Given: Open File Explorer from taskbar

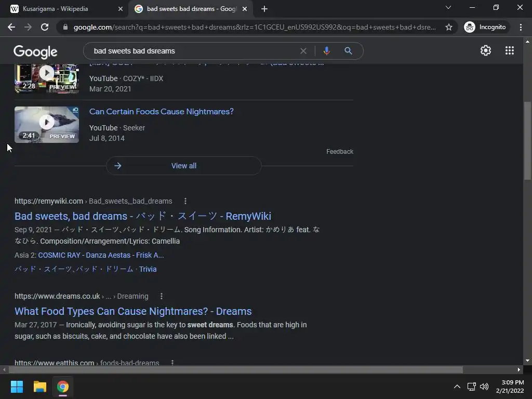Looking at the screenshot, I should tap(39, 387).
